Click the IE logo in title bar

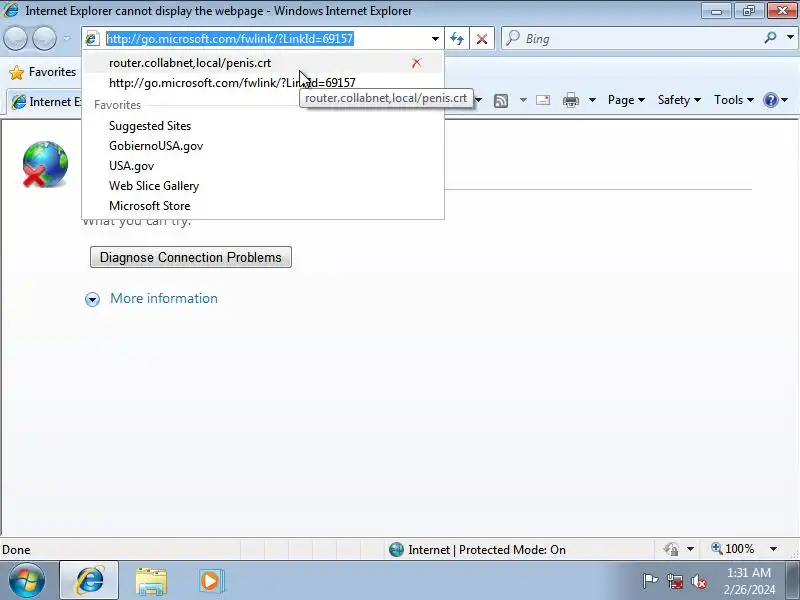tap(10, 10)
